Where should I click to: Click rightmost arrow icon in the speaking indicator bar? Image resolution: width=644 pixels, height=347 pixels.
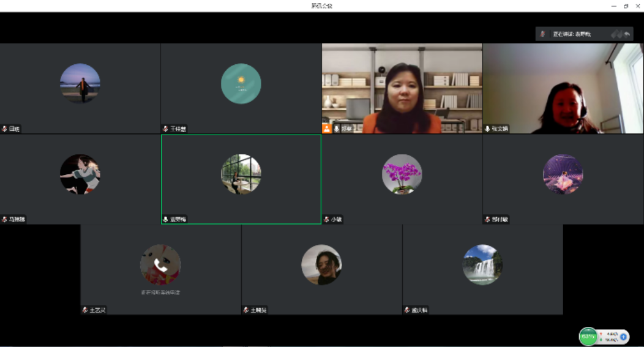(x=627, y=34)
